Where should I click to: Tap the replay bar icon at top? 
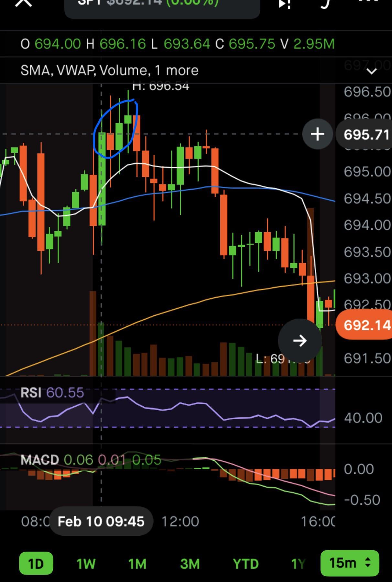285,3
